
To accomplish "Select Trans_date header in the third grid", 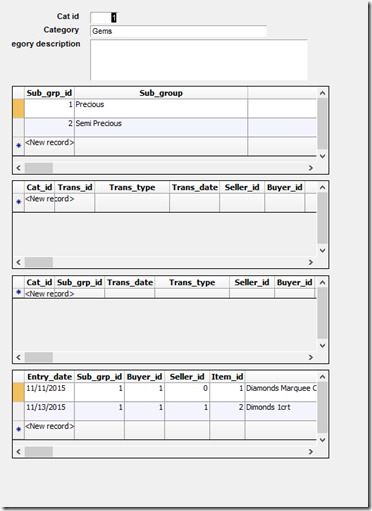I will click(x=130, y=282).
